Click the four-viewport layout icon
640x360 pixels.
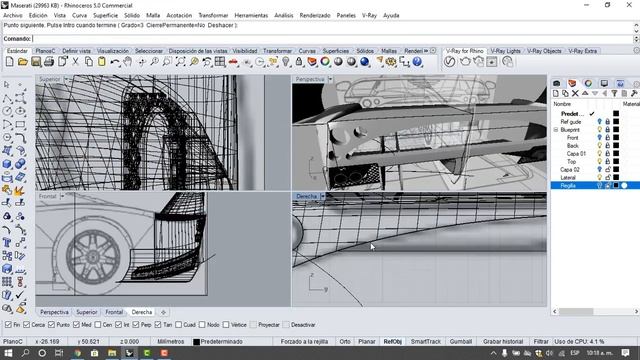pyautogui.click(x=220, y=62)
